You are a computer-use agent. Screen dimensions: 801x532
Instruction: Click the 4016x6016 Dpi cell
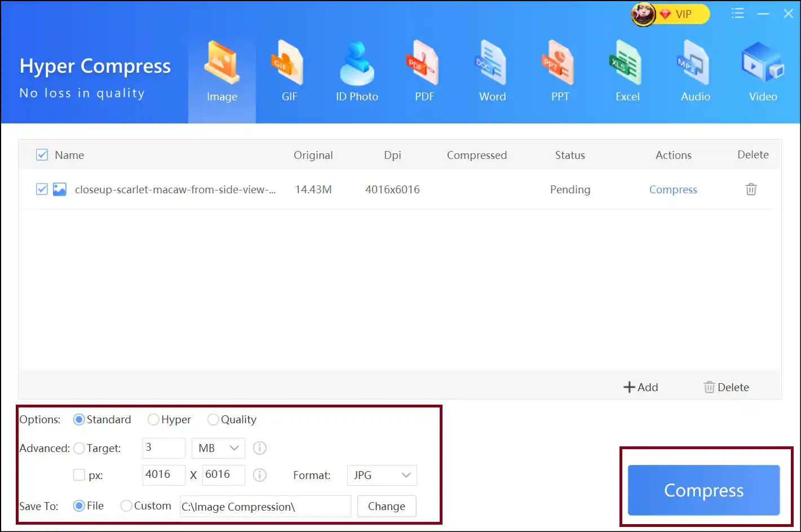392,190
